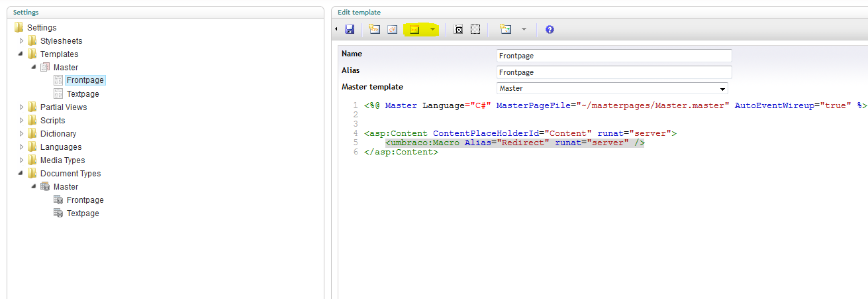Expand the Dictionary node arrow
Image resolution: width=868 pixels, height=299 pixels.
coord(21,134)
